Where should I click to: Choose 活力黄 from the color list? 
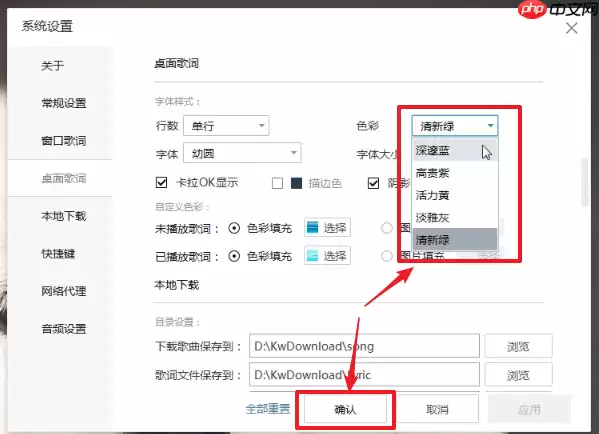[x=455, y=195]
